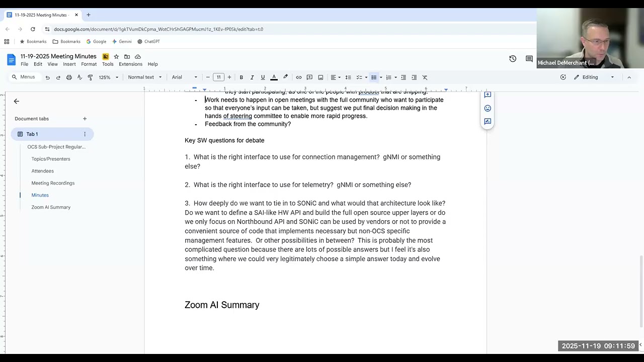Open the View menu
This screenshot has height=362, width=644.
(x=52, y=64)
